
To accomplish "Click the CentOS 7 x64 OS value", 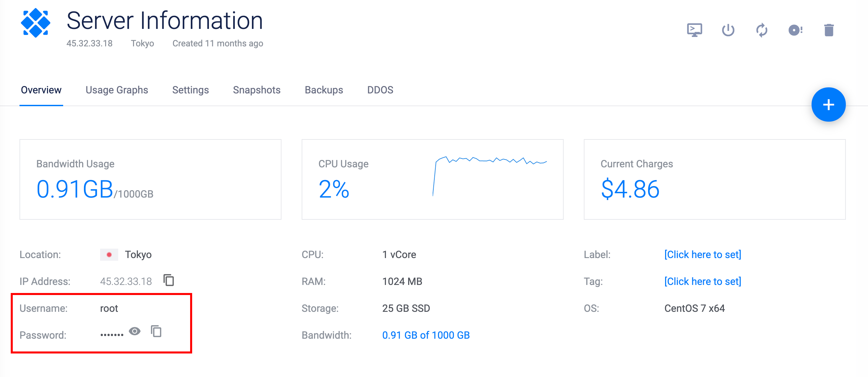I will point(694,308).
